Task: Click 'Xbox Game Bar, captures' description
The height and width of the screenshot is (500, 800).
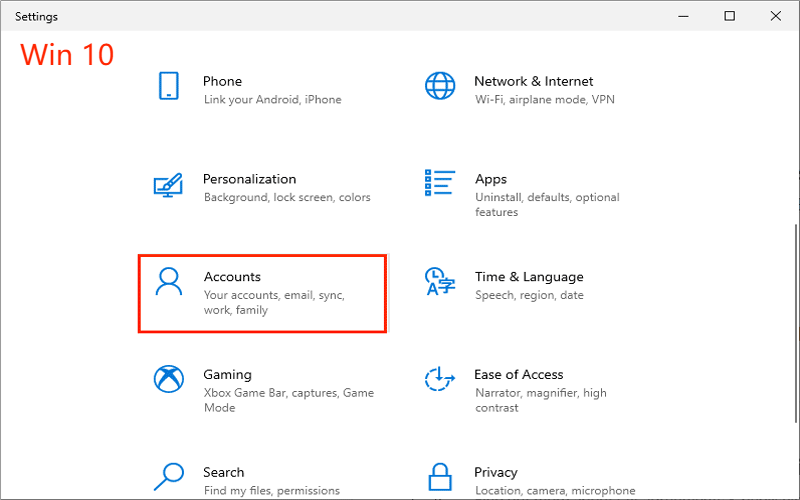Action: [x=289, y=400]
